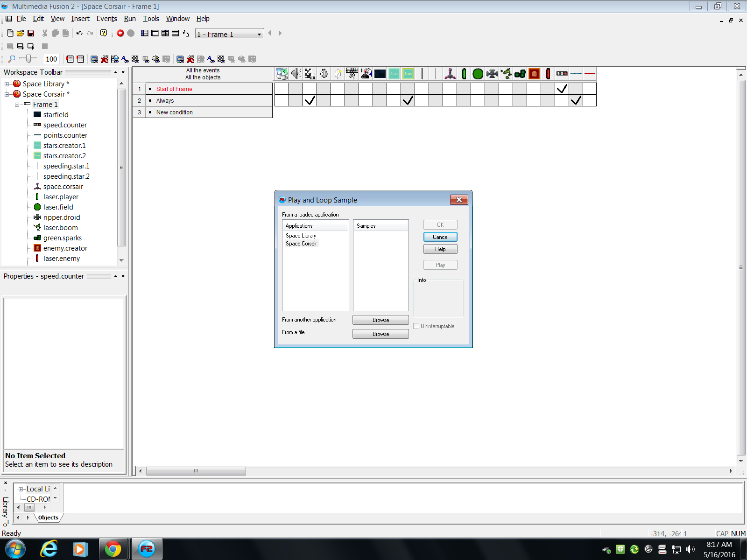
Task: Click Browse for From a file
Action: [381, 334]
